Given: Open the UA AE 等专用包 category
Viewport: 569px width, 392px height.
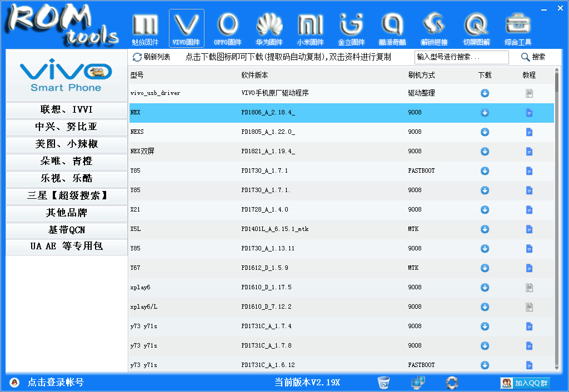Looking at the screenshot, I should pyautogui.click(x=67, y=247).
